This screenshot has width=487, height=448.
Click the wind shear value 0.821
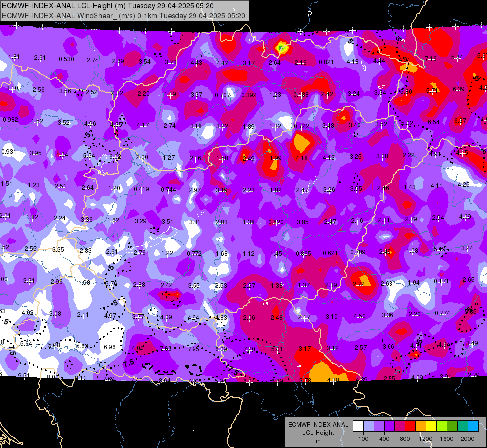(326, 62)
